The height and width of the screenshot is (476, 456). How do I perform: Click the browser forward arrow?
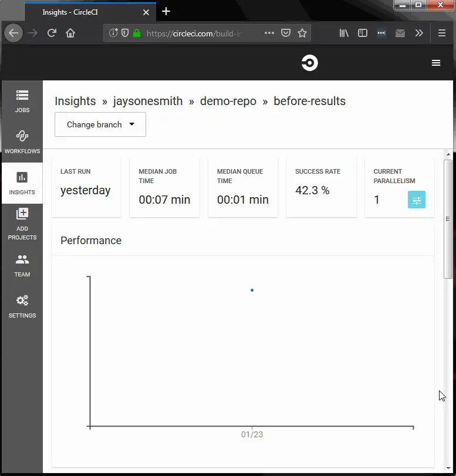33,33
